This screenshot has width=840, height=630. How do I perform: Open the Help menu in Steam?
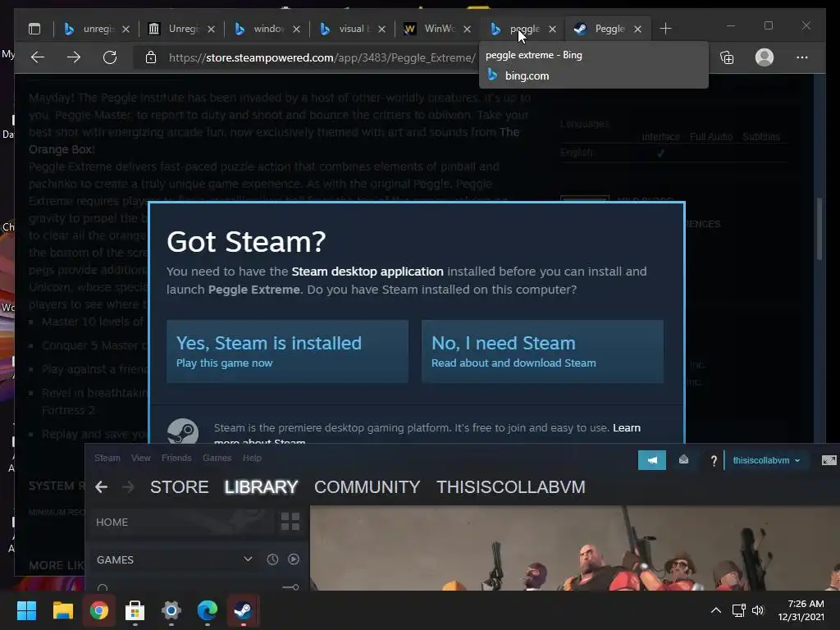pos(252,458)
